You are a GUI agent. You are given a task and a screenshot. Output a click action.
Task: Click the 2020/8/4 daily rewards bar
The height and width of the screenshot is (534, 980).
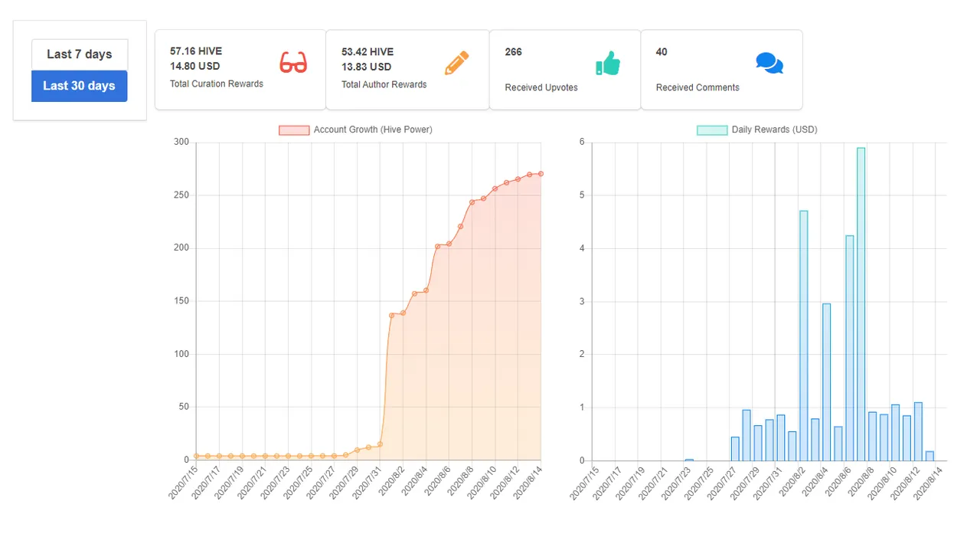click(826, 383)
